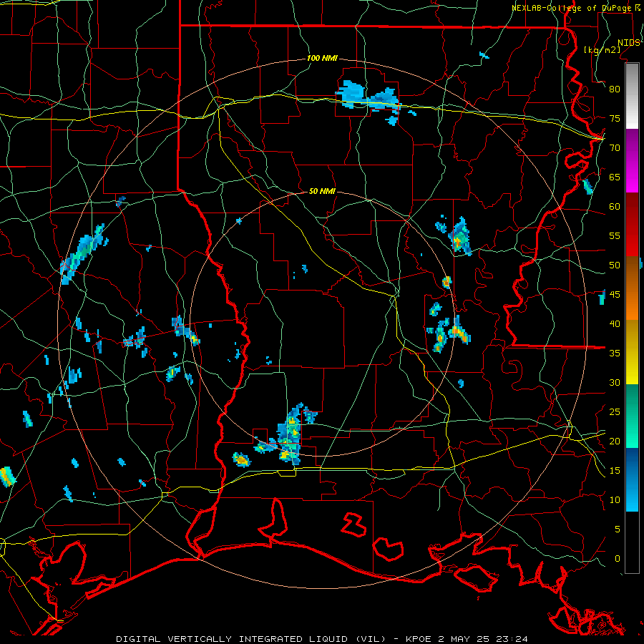Click the 23:24 timestamp in the caption
This screenshot has height=644, width=644.
click(513, 639)
